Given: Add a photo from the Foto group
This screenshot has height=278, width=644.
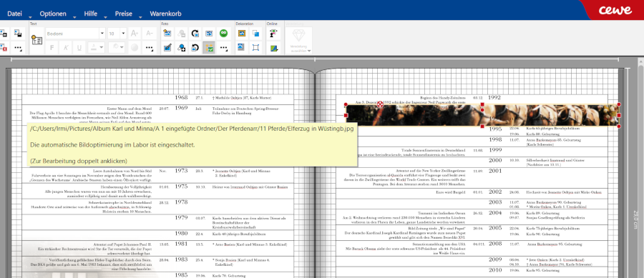Looking at the screenshot, I should coord(167,33).
